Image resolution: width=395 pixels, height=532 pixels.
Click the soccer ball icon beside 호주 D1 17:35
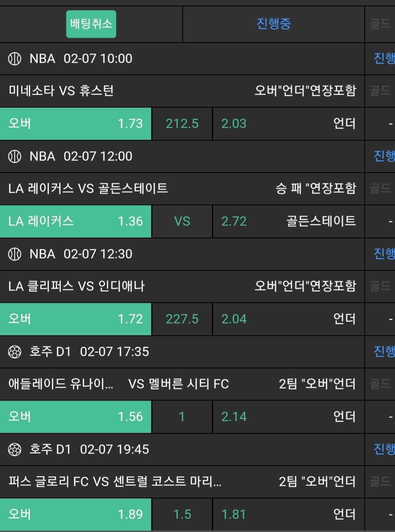15,352
